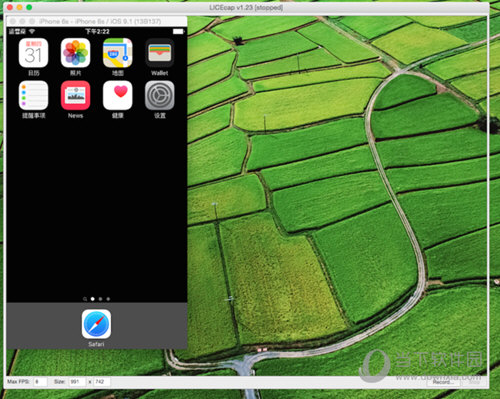The height and width of the screenshot is (399, 500).
Task: Tap the Wi-Fi indicator in status bar
Action: (32, 31)
